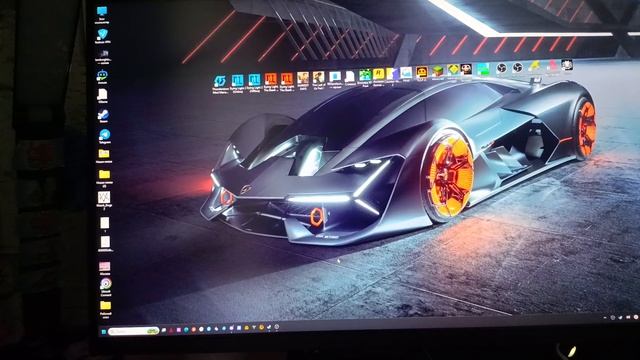Viewport: 640px width, 360px height.
Task: Open Task View beside the search box
Action: [164, 330]
